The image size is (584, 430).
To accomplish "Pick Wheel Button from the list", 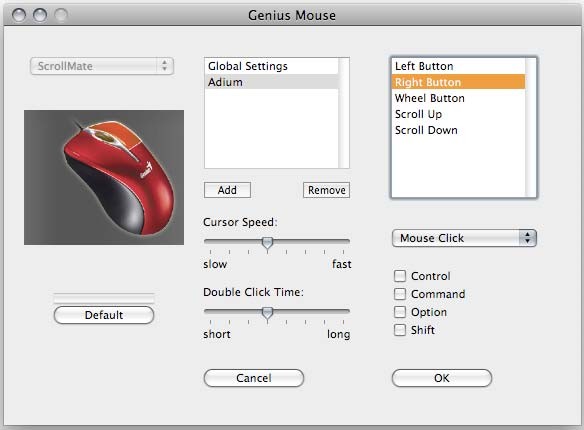I will pos(458,98).
